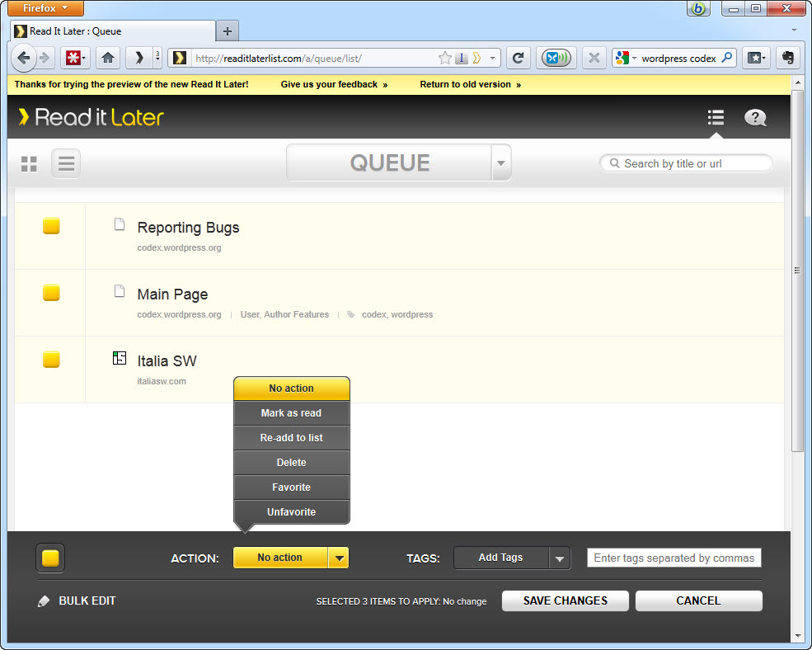Click the Evernote elephant toolbar icon
This screenshot has width=812, height=650.
(x=787, y=58)
